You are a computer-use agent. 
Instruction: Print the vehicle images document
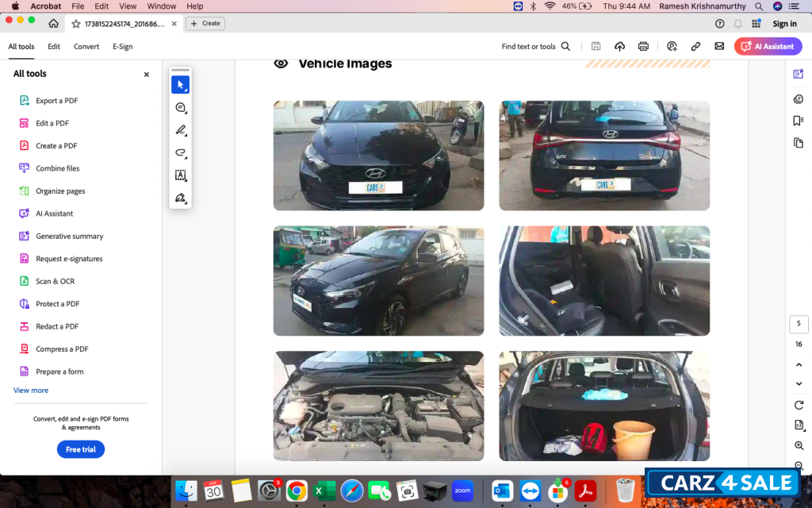tap(643, 46)
